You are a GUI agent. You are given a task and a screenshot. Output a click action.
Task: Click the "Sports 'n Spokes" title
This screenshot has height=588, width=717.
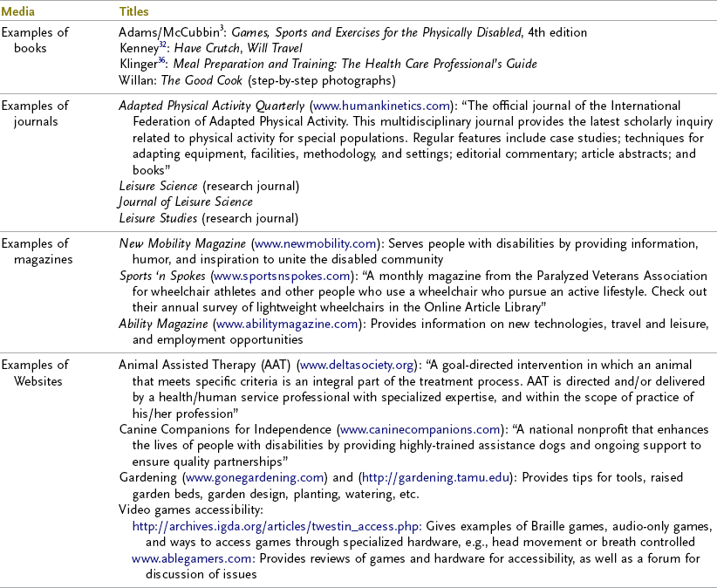click(x=162, y=276)
